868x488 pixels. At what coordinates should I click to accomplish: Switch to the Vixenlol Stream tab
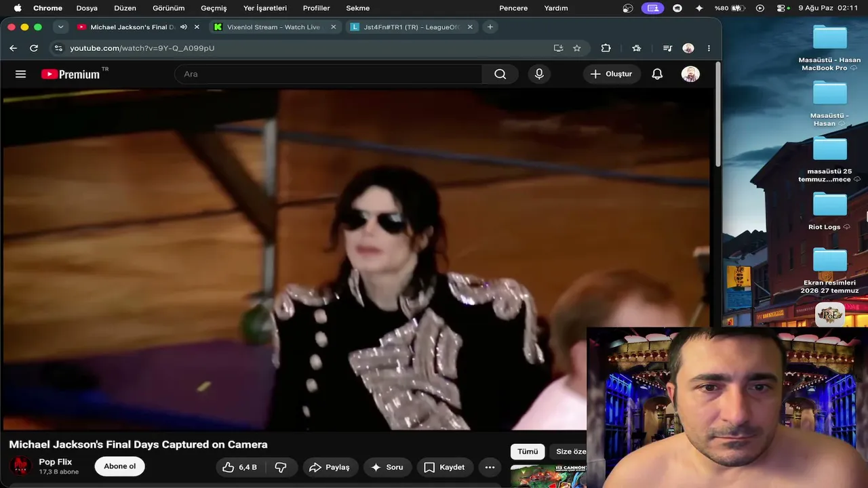coord(275,27)
